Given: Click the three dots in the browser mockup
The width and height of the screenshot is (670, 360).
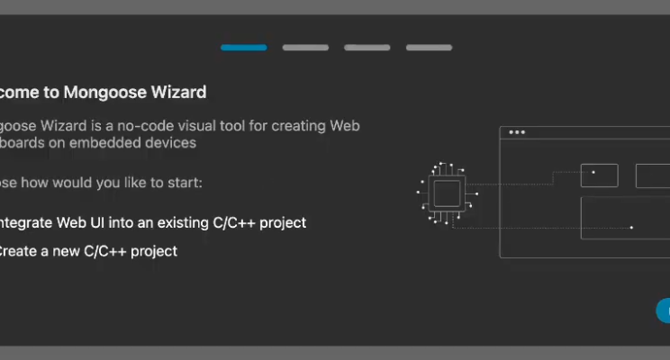Looking at the screenshot, I should click(517, 132).
